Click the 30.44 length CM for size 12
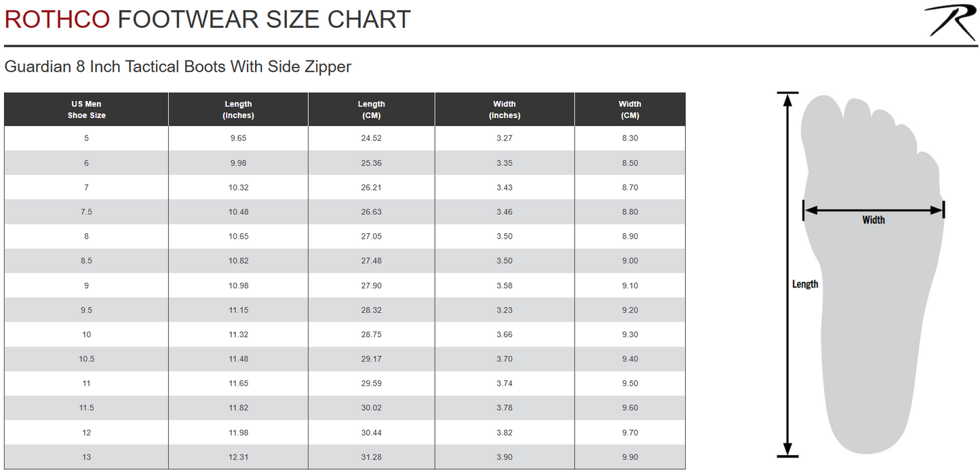The image size is (980, 474). pos(371,433)
